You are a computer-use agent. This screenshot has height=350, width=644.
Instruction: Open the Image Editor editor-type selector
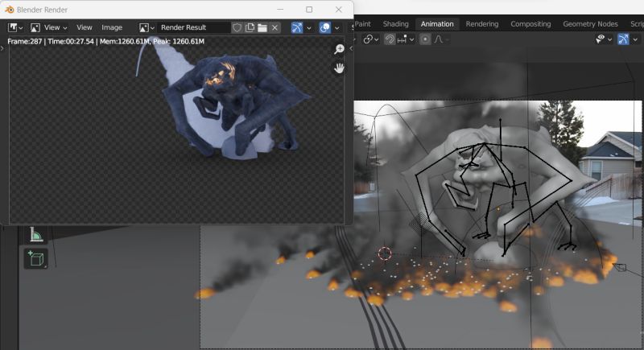pyautogui.click(x=15, y=27)
